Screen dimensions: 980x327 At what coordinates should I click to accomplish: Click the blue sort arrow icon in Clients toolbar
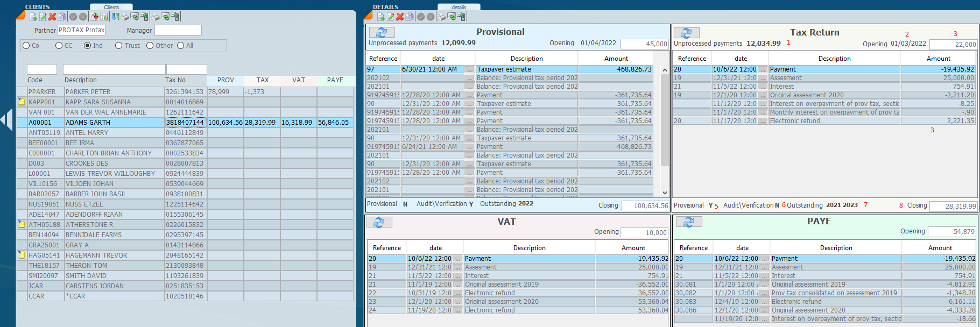115,17
